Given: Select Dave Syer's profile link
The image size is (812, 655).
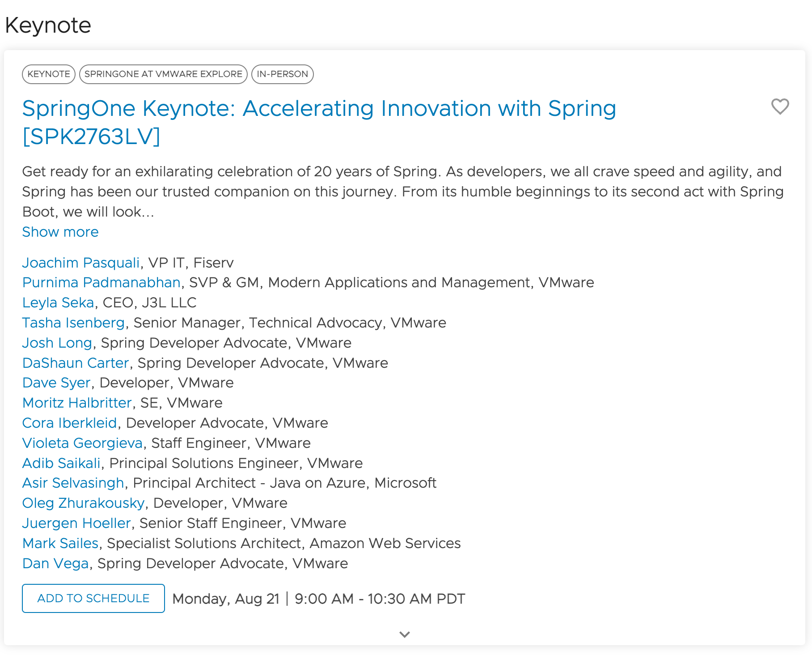Looking at the screenshot, I should 56,383.
